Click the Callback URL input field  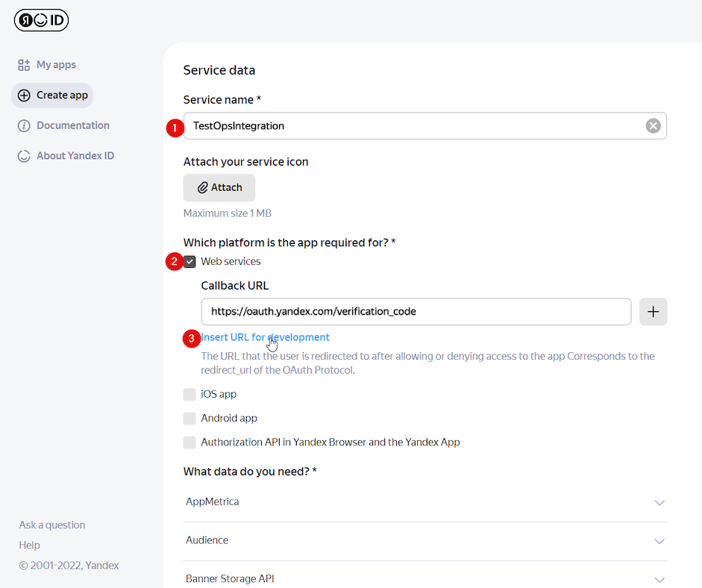(416, 312)
